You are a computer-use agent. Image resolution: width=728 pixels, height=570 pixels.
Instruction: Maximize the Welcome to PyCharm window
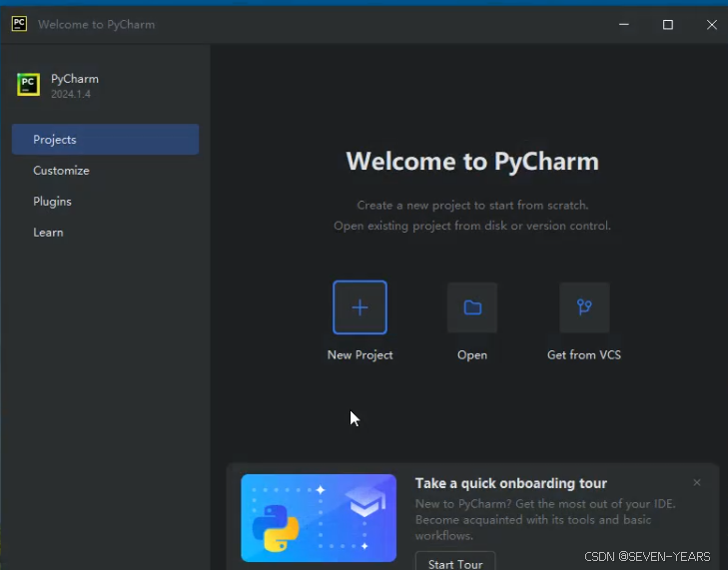(x=668, y=24)
